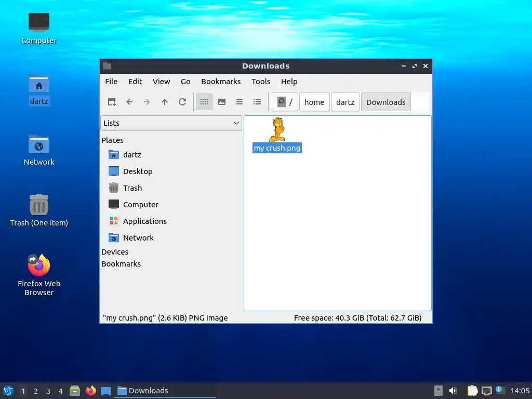Screen dimensions: 532x399
Task: Open the update notifier tray icon
Action: tap(500, 390)
